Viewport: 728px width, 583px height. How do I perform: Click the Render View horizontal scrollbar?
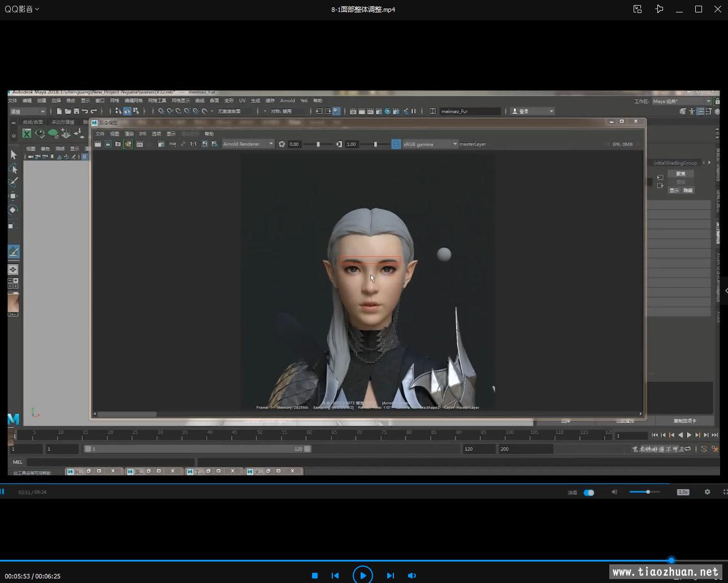[x=128, y=414]
